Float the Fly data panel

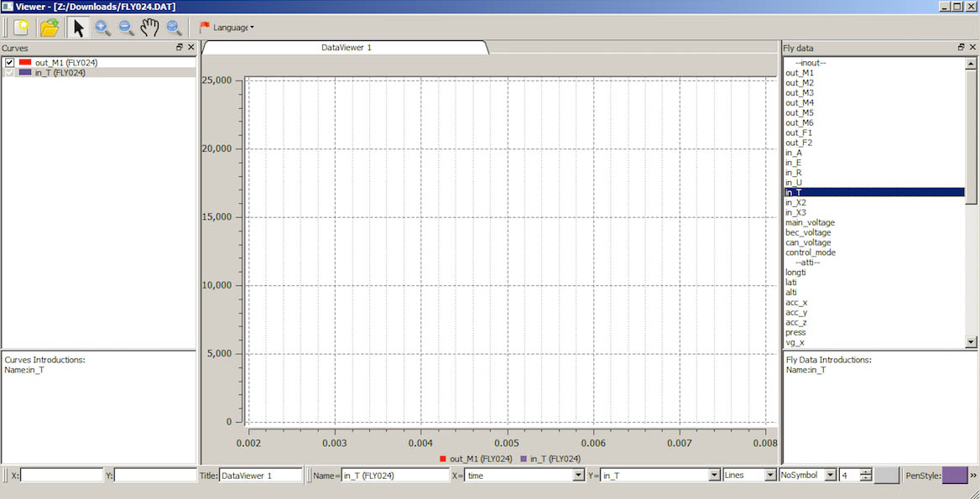point(961,48)
